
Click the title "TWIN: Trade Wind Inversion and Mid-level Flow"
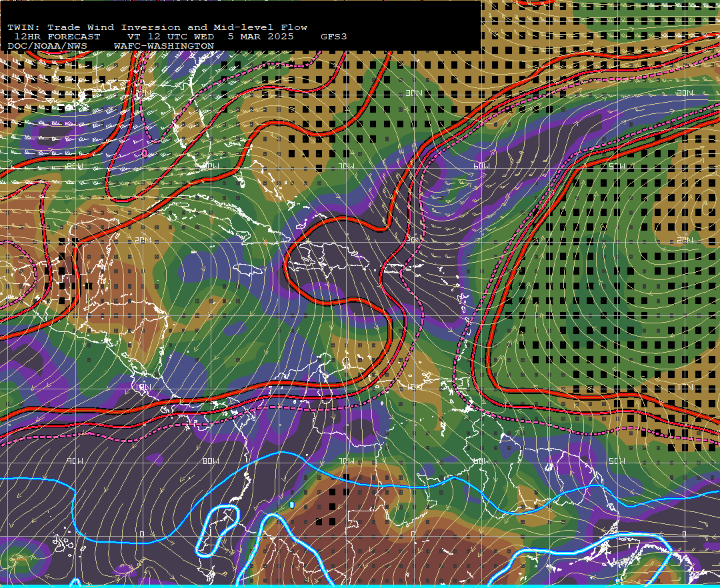coord(157,27)
